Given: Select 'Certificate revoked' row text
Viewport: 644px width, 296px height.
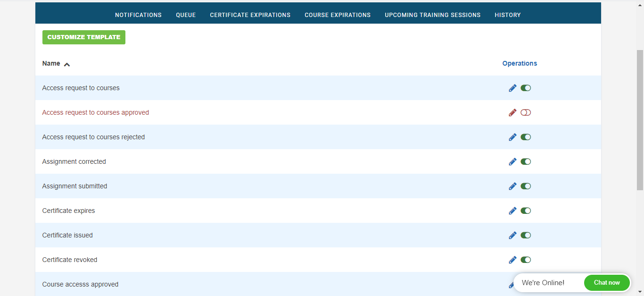Looking at the screenshot, I should pyautogui.click(x=70, y=260).
